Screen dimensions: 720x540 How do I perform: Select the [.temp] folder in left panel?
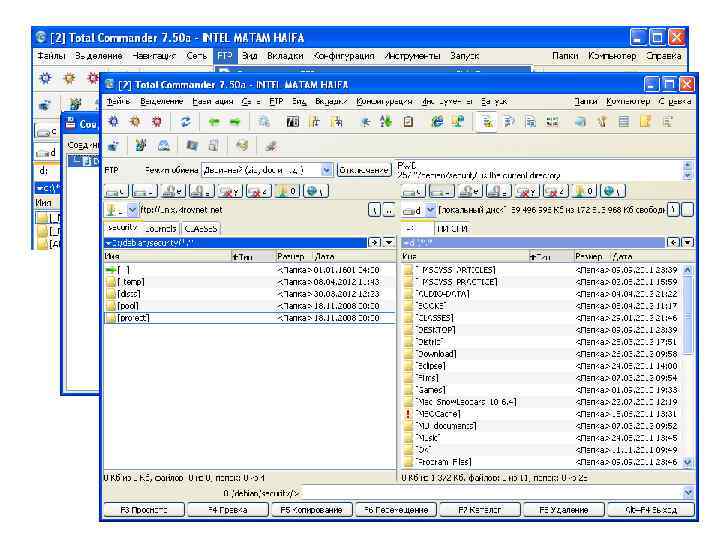coord(249,282)
